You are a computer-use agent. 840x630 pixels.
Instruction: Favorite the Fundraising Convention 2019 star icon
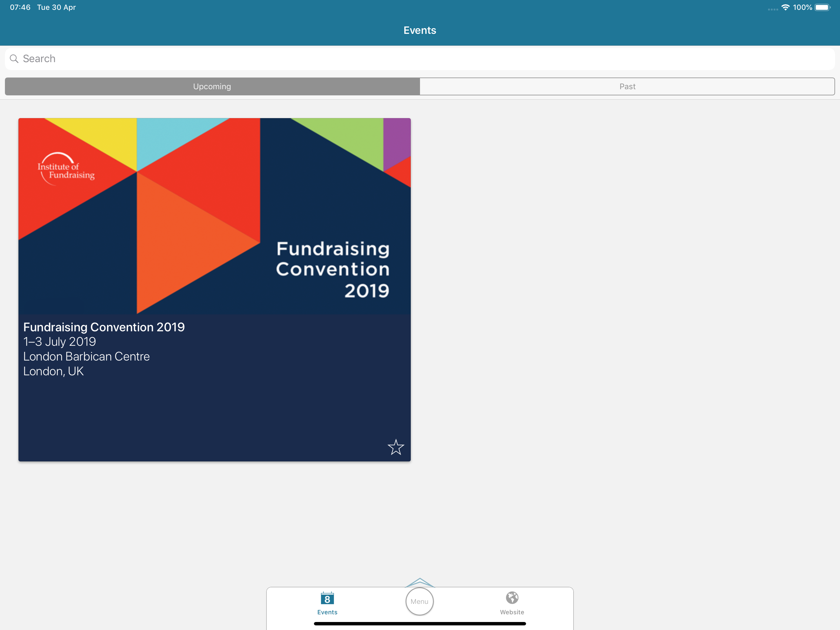396,447
